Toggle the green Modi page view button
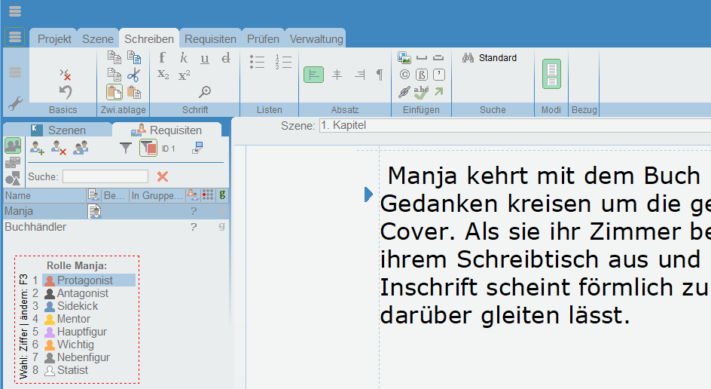Screen dimensions: 711x389 click(x=551, y=74)
